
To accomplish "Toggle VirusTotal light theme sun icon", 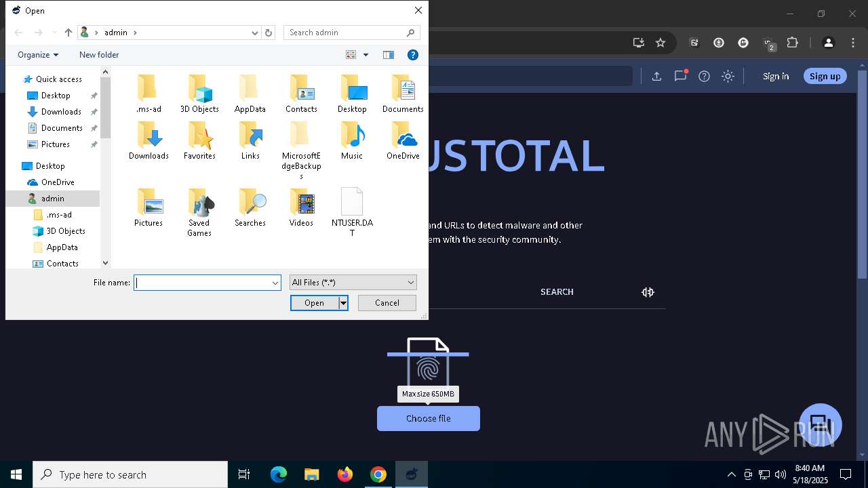I will pyautogui.click(x=728, y=76).
